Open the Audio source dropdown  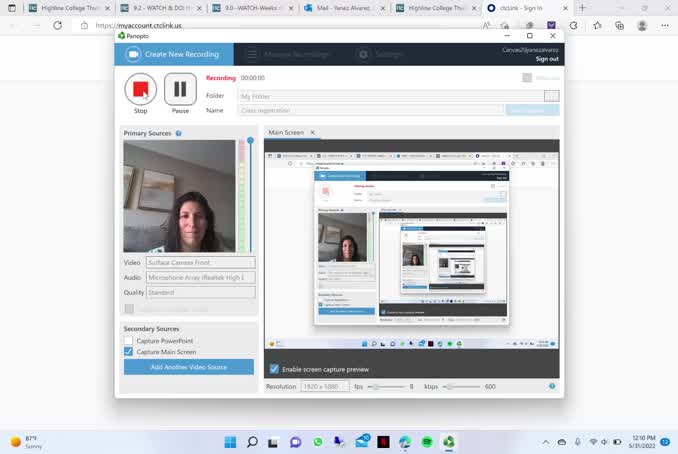(x=201, y=277)
